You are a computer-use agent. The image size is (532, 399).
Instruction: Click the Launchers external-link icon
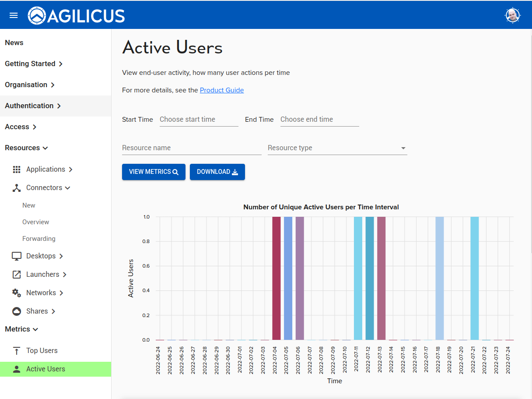click(x=17, y=275)
